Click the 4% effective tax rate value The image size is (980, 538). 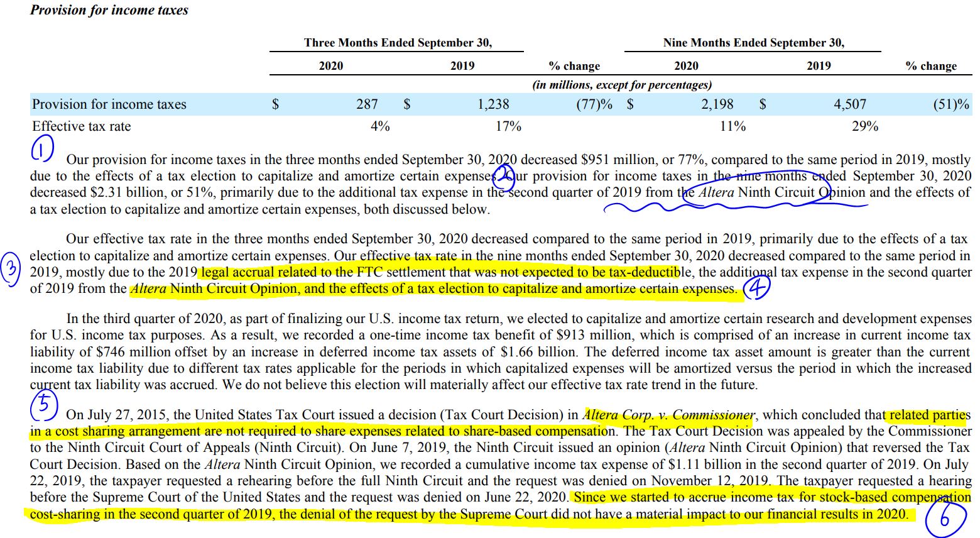[x=380, y=126]
